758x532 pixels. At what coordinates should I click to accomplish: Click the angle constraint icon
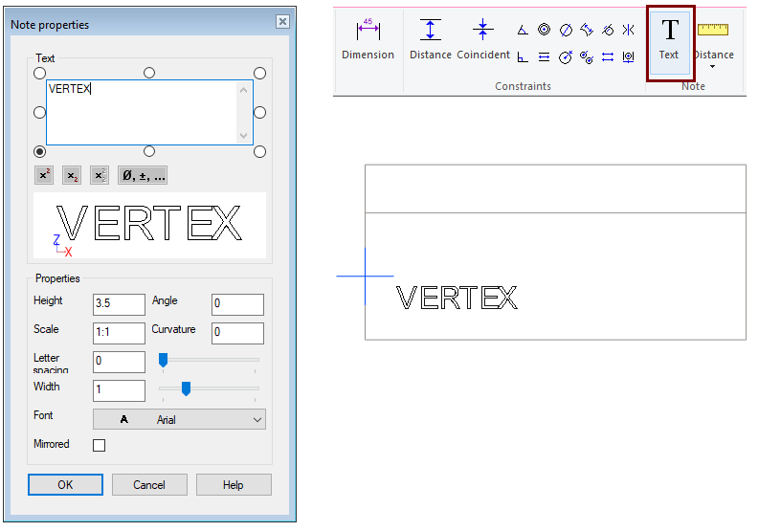(x=523, y=30)
